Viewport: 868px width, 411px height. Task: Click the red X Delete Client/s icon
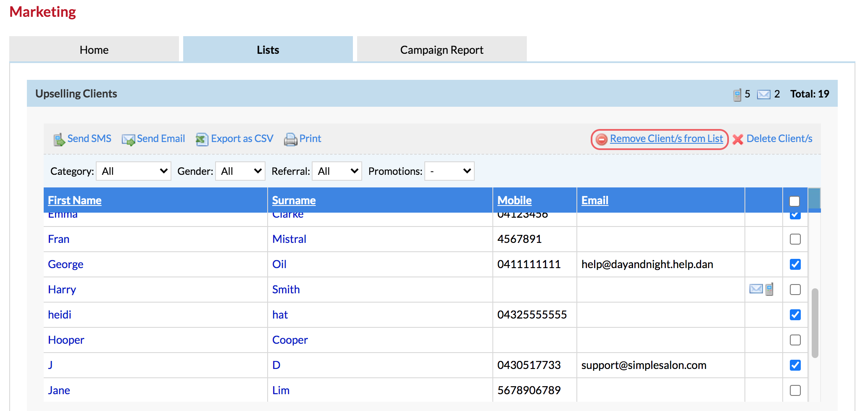coord(738,139)
